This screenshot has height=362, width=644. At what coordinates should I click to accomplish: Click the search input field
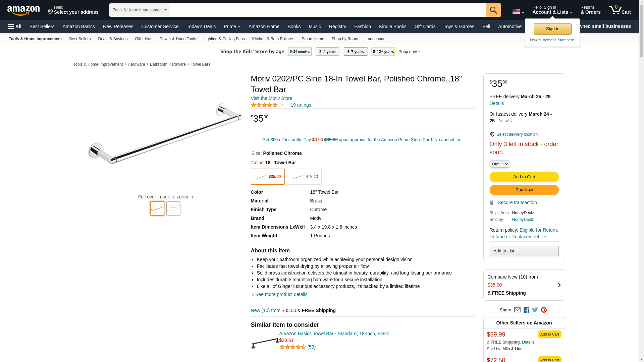coord(328,10)
